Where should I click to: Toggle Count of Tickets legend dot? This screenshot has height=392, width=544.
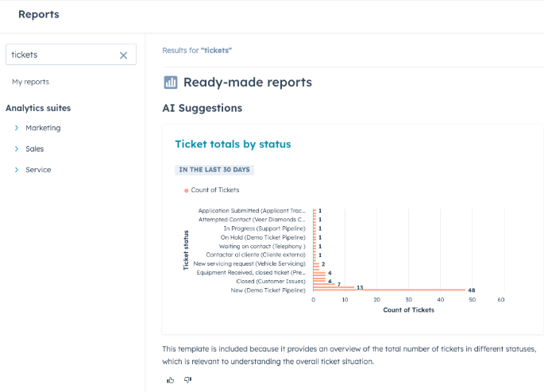point(187,190)
